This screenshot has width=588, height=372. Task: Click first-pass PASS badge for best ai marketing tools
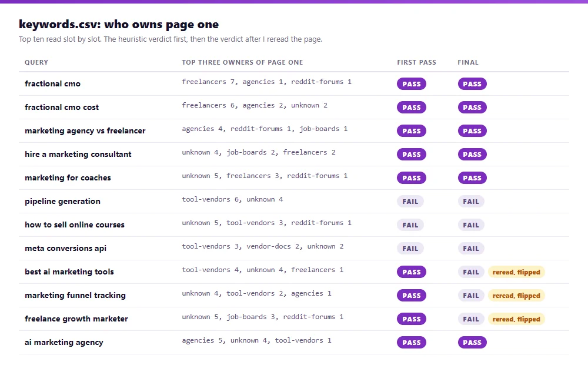[412, 272]
